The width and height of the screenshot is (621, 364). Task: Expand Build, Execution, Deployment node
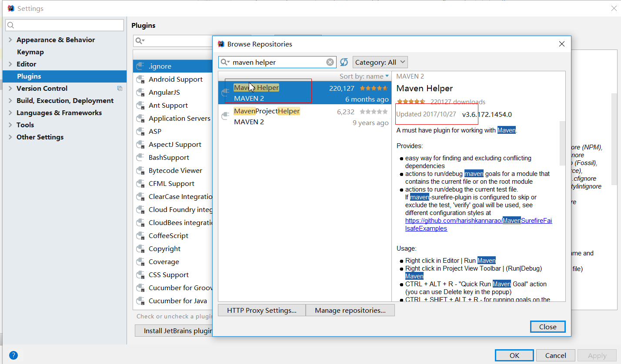click(10, 100)
